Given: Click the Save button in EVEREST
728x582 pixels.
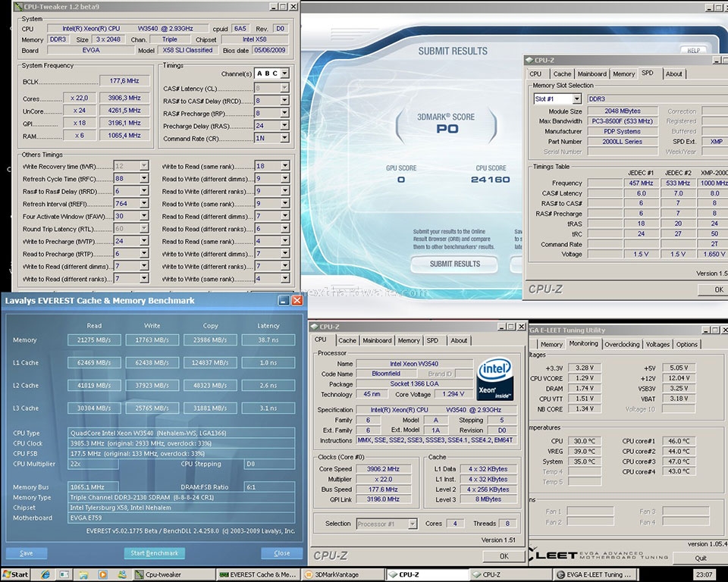Looking at the screenshot, I should tap(27, 552).
